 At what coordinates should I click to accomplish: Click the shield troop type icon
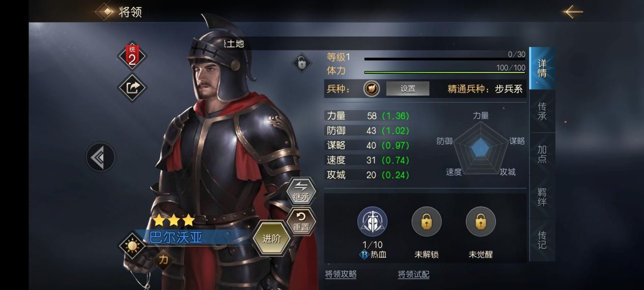point(372,89)
